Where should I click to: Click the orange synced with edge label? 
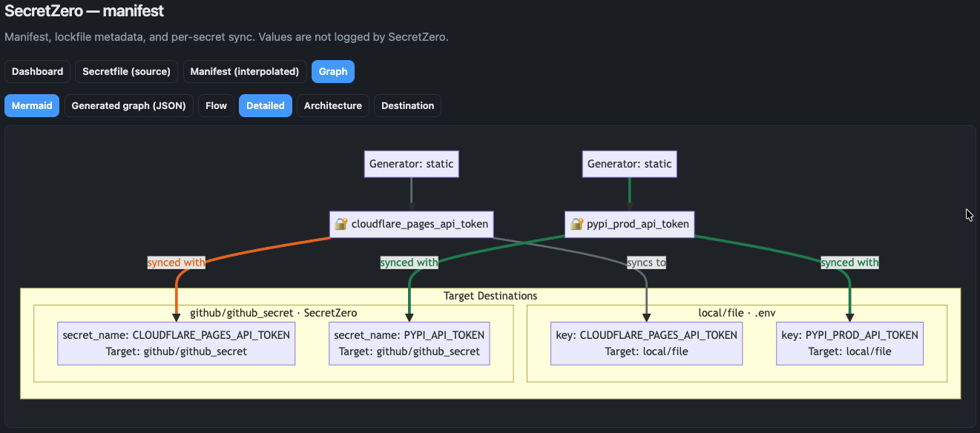pyautogui.click(x=176, y=262)
